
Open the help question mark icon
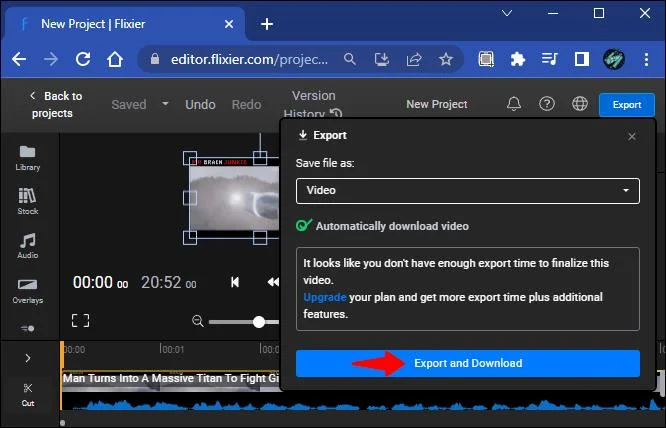click(x=547, y=104)
